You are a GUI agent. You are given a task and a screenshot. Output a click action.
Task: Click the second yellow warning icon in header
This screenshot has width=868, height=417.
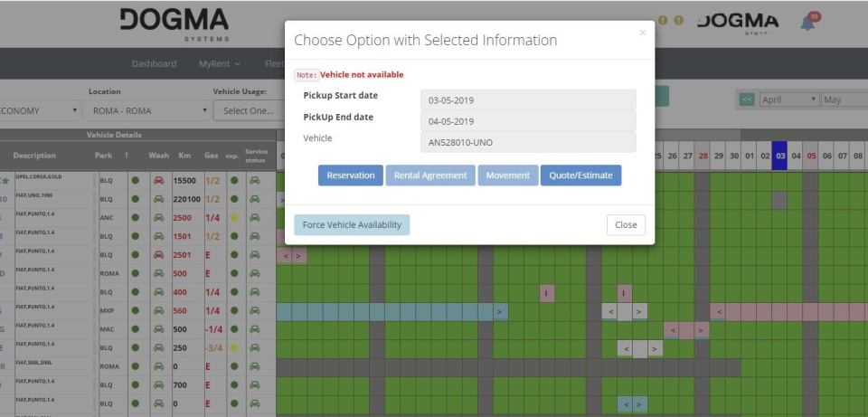pyautogui.click(x=678, y=21)
